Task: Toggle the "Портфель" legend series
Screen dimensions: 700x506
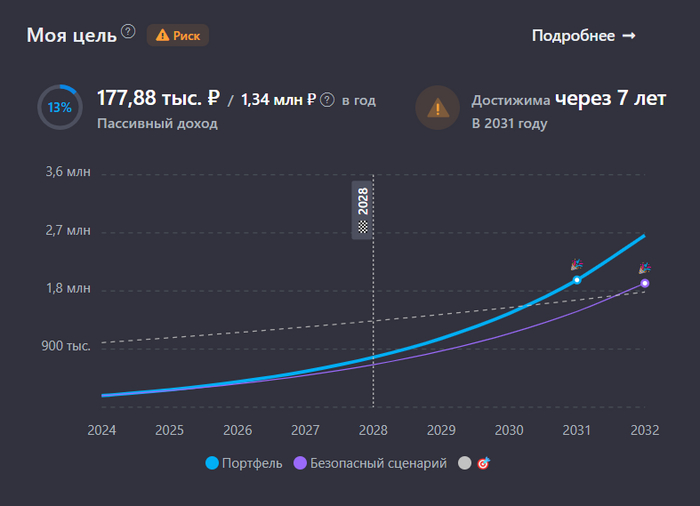Action: 244,464
